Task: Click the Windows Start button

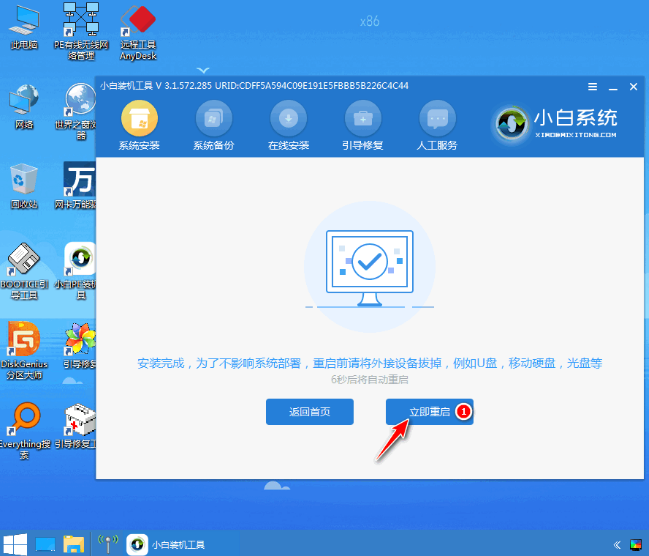Action: point(14,544)
